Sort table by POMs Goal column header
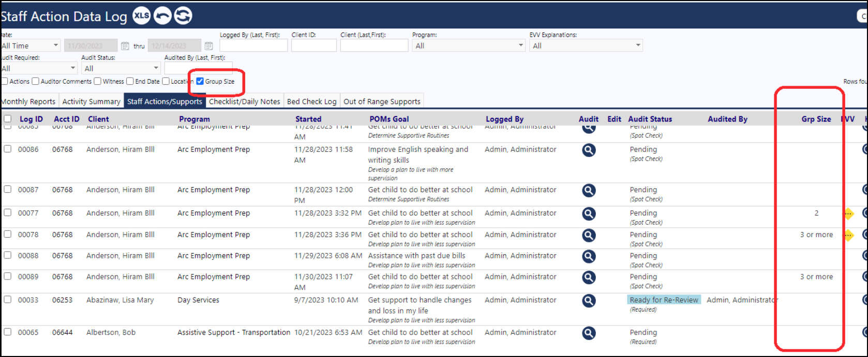The height and width of the screenshot is (357, 868). pos(389,119)
